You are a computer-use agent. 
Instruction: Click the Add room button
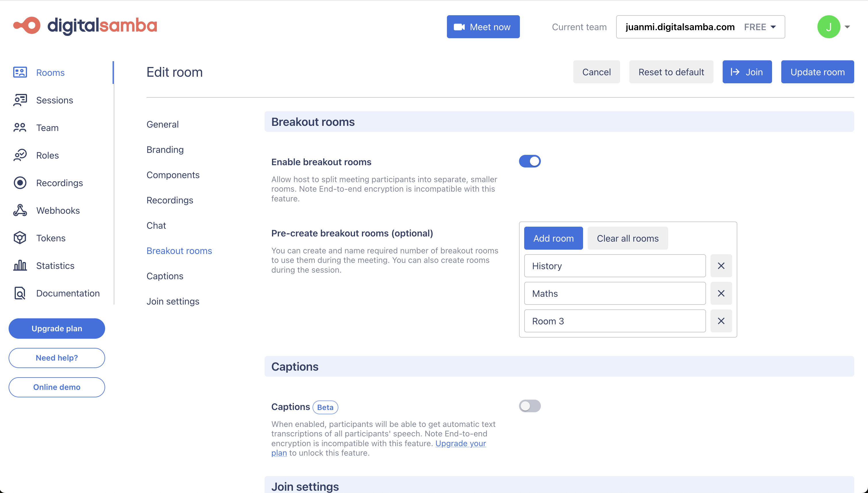coord(553,238)
